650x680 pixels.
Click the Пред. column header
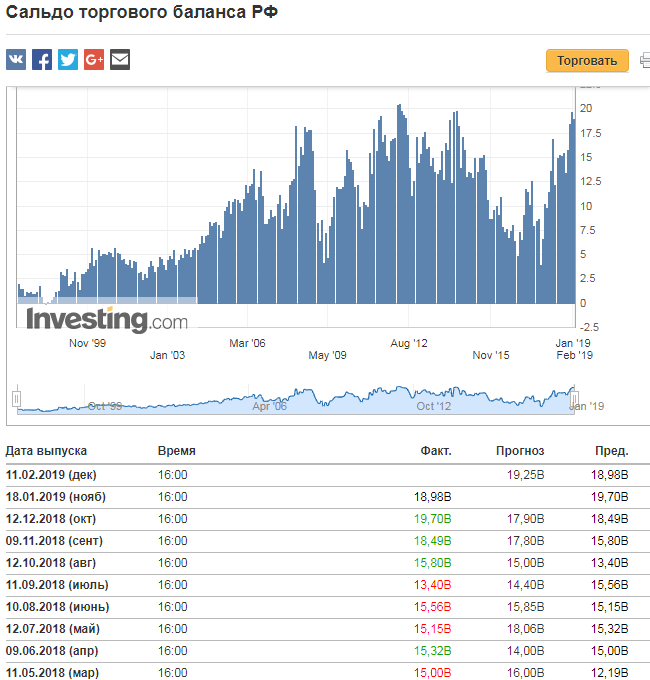pyautogui.click(x=611, y=451)
